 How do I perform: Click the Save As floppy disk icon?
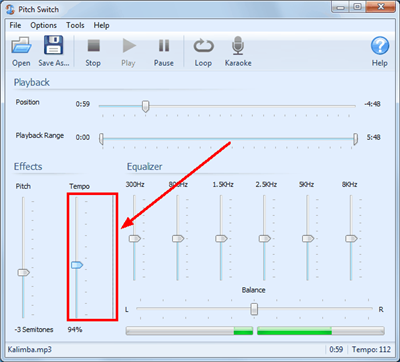pyautogui.click(x=53, y=45)
